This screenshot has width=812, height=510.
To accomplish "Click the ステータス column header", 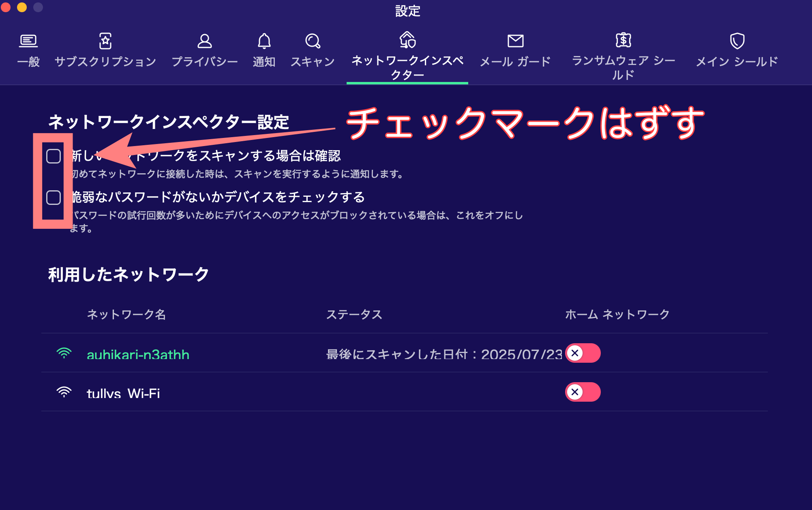I will point(355,314).
